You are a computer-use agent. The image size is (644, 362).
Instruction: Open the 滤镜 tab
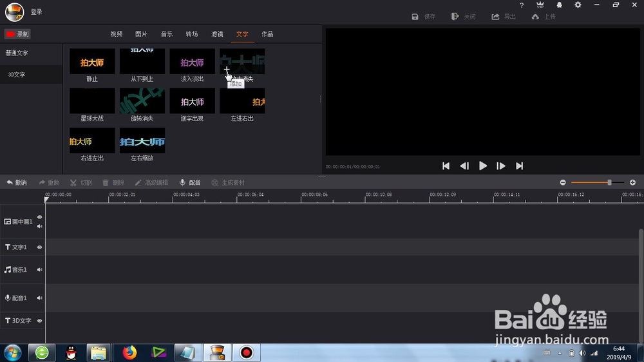pos(217,34)
